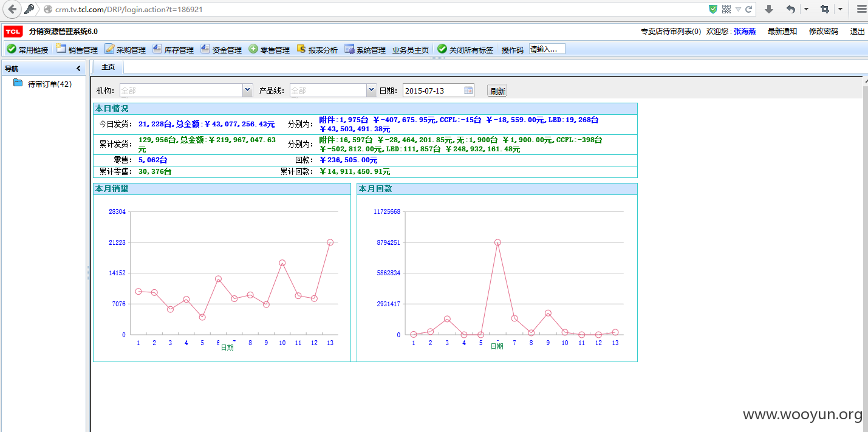Click day 9 data point in 本月回款 chart
Screen dimensions: 868x432
[548, 313]
